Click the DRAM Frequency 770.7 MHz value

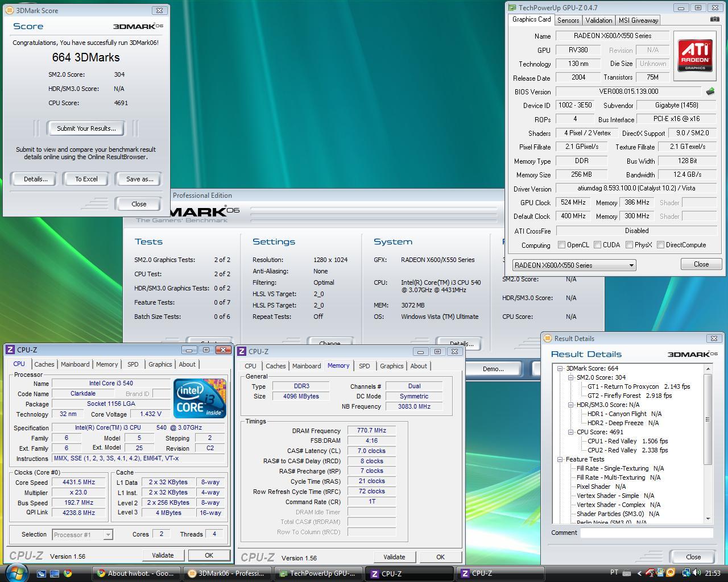pos(371,431)
